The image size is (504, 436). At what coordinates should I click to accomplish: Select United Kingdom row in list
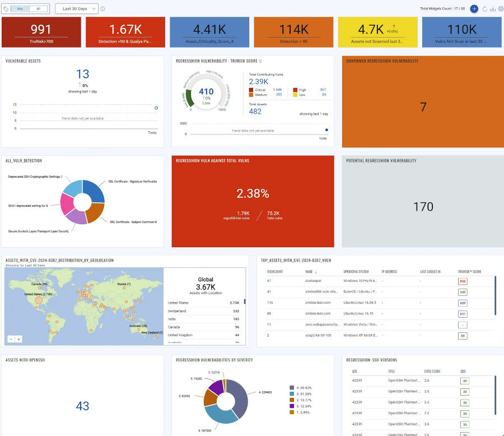tap(204, 335)
